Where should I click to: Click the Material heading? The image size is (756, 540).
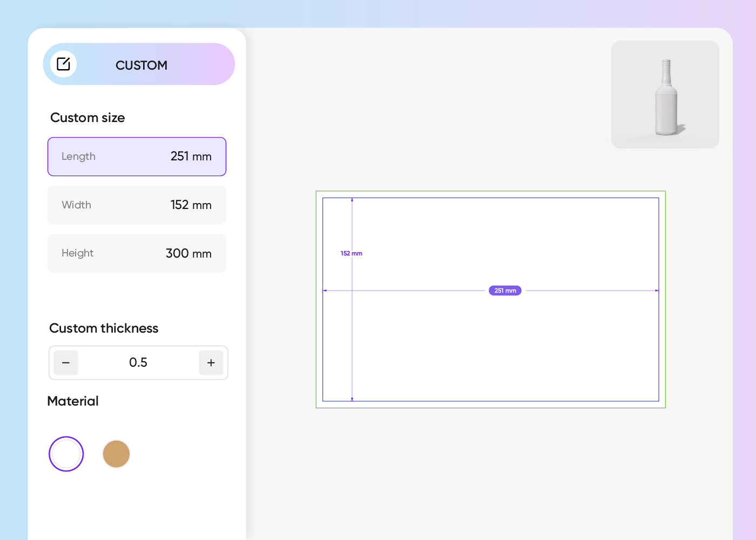(73, 401)
